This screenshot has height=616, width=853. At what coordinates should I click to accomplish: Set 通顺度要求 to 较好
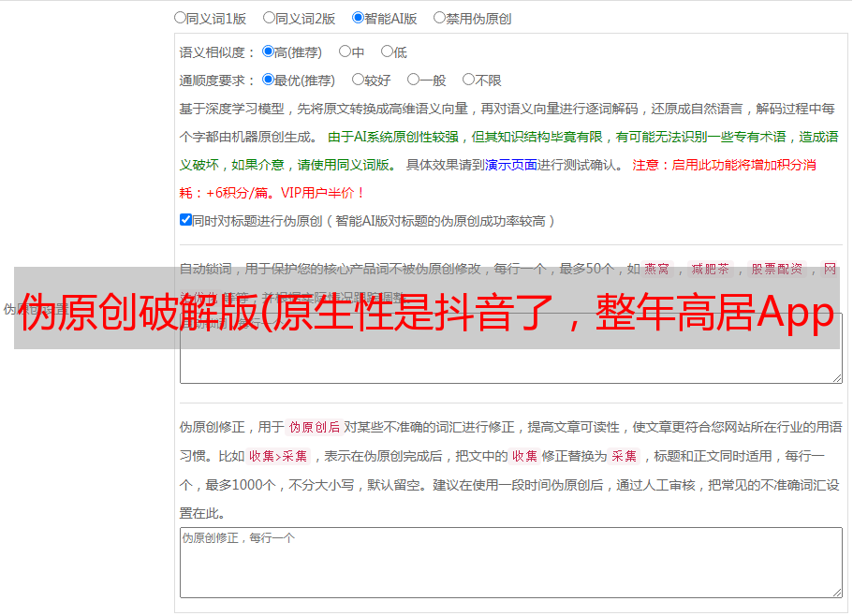pos(358,80)
